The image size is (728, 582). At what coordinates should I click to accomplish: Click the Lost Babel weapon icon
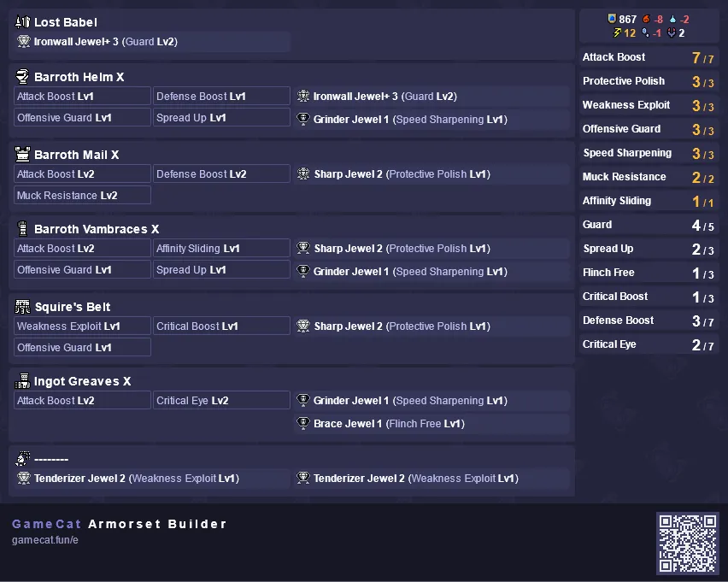coord(22,22)
